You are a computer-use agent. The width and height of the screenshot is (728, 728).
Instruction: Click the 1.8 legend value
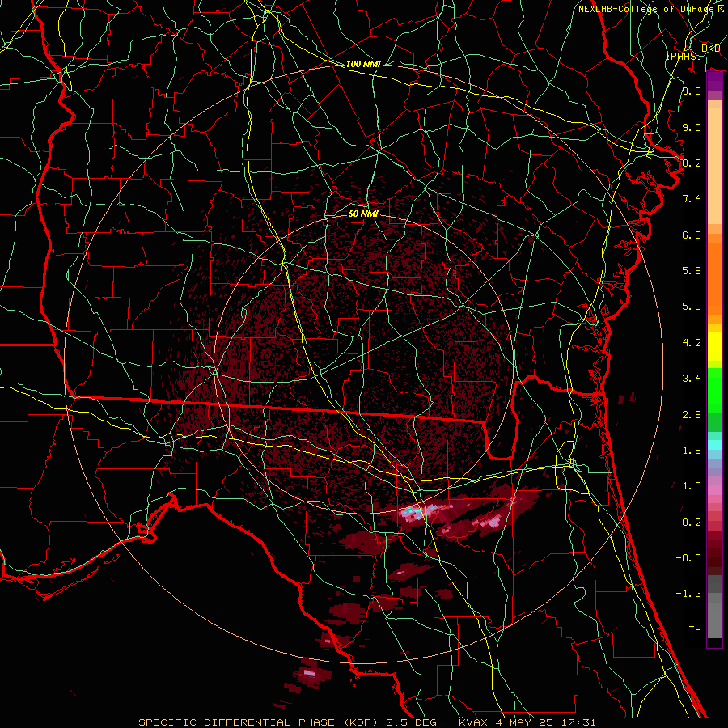pos(692,451)
